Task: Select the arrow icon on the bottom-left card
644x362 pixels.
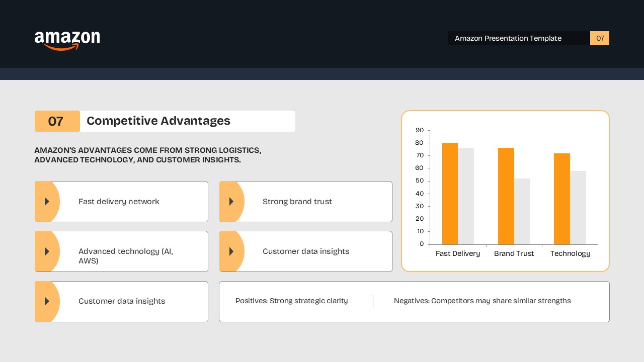Action: tap(47, 301)
